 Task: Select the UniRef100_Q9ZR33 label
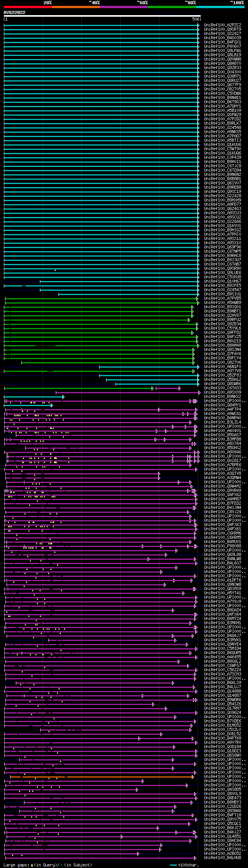coord(222,68)
